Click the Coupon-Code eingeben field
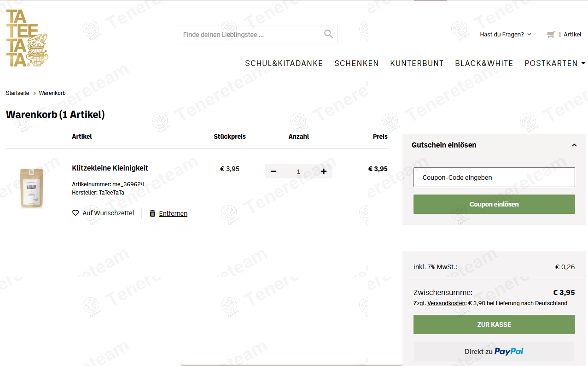 494,177
